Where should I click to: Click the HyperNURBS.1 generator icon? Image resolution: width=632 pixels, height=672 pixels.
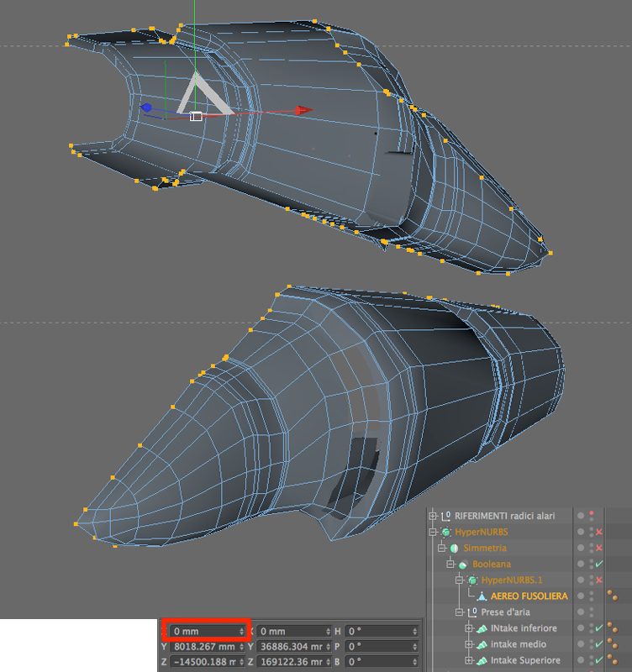click(x=472, y=580)
